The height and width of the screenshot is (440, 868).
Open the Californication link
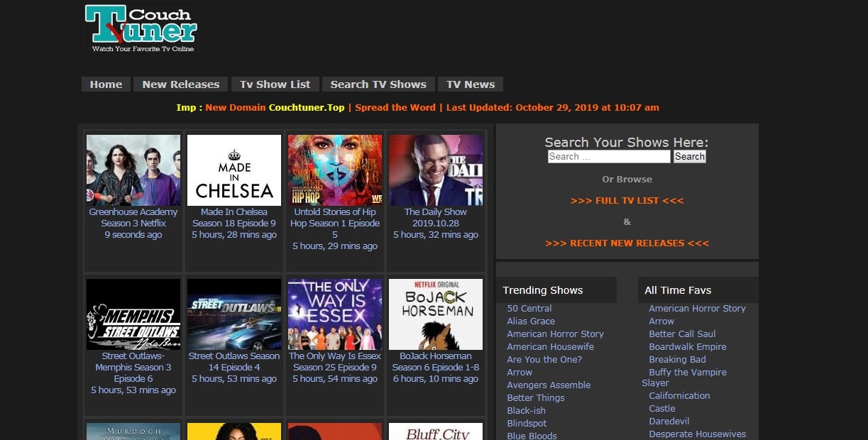tap(679, 396)
